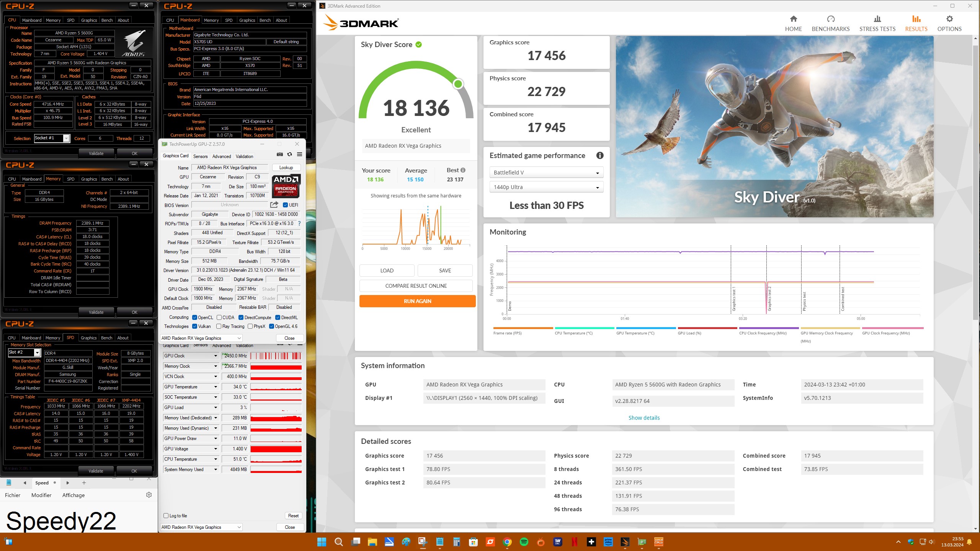Toggle Ray Tracing checkbox in GPU-Z

(x=219, y=326)
